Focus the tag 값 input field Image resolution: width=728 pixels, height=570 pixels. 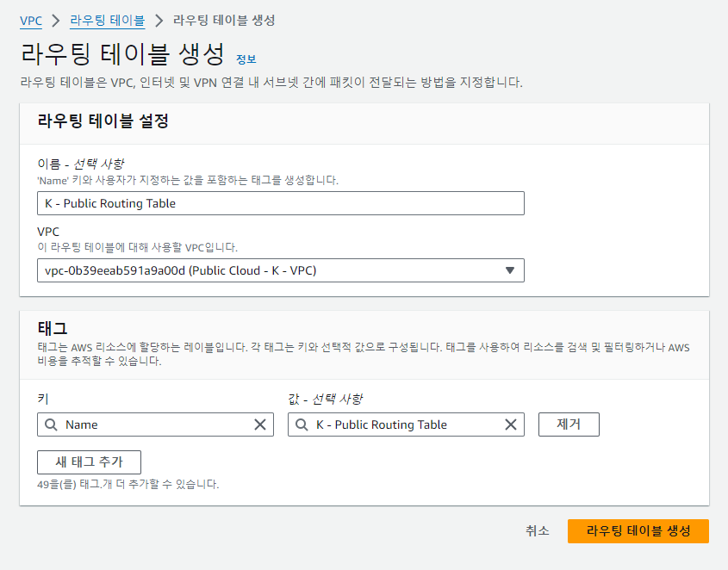[x=405, y=424]
